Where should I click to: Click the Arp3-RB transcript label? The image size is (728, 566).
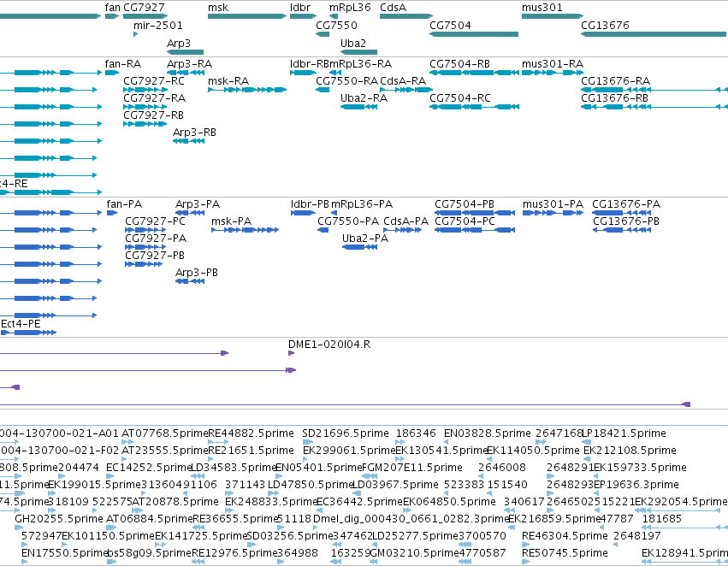tap(194, 133)
